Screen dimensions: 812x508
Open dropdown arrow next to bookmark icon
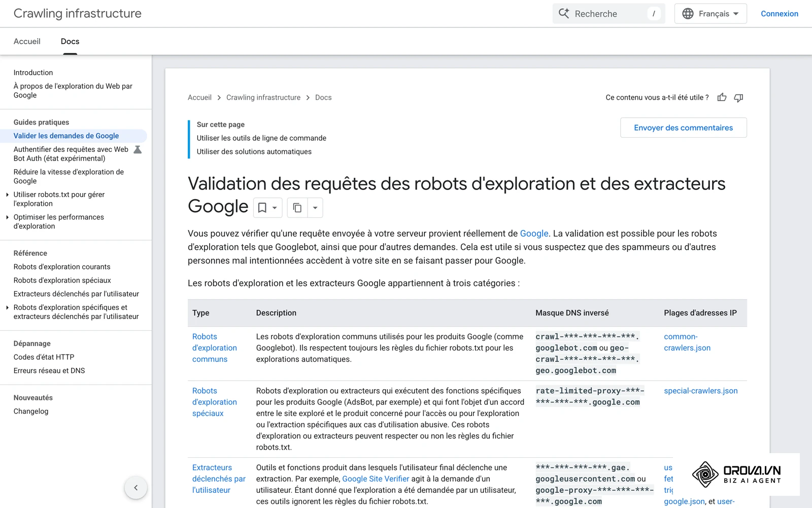(275, 208)
